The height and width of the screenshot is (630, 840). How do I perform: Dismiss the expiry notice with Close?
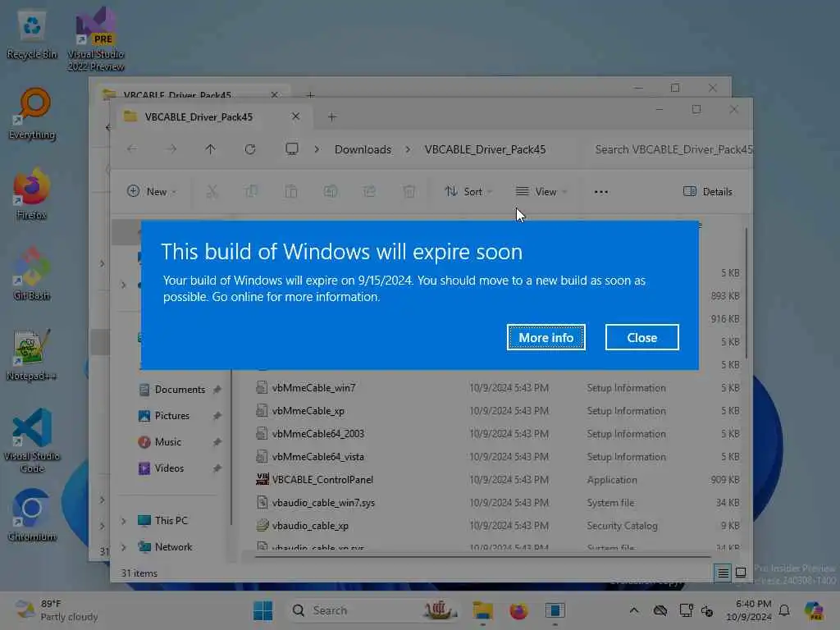pyautogui.click(x=641, y=337)
